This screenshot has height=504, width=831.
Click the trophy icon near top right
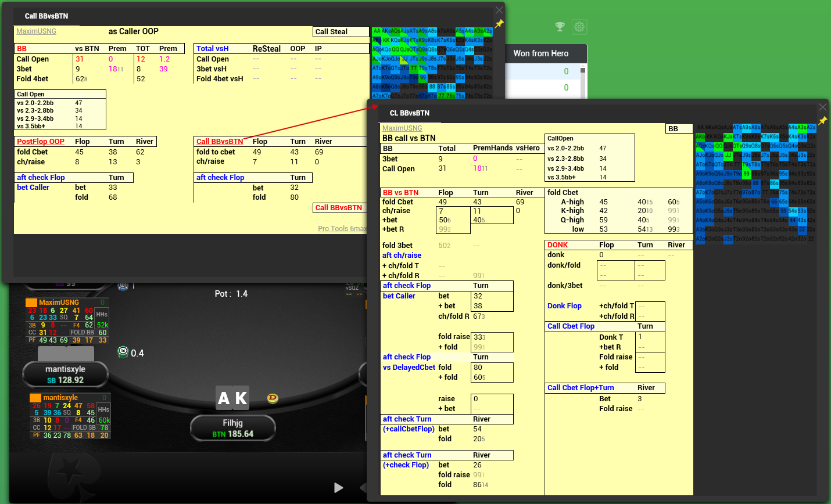coord(560,27)
